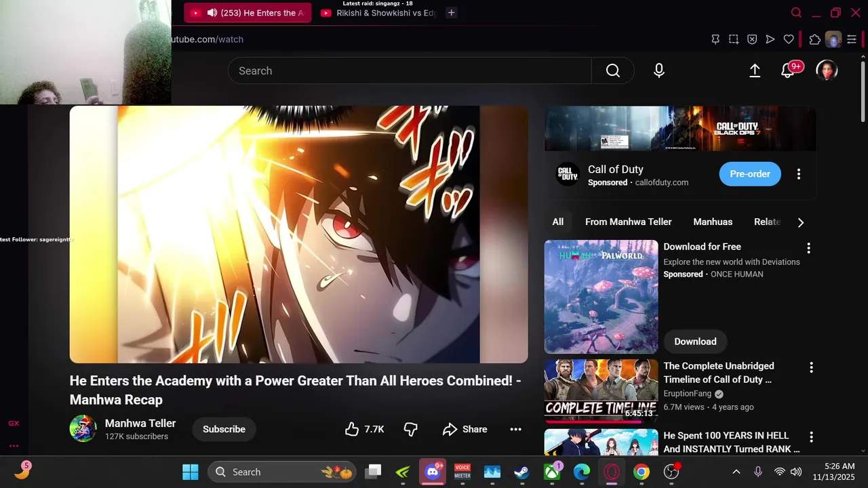Click the video player frame
Image resolution: width=868 pixels, height=488 pixels.
coord(299,235)
